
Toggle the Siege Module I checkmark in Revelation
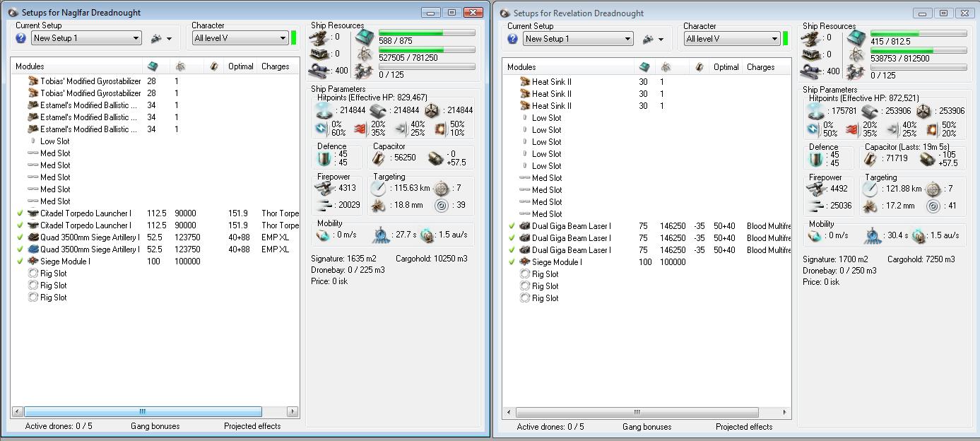512,262
